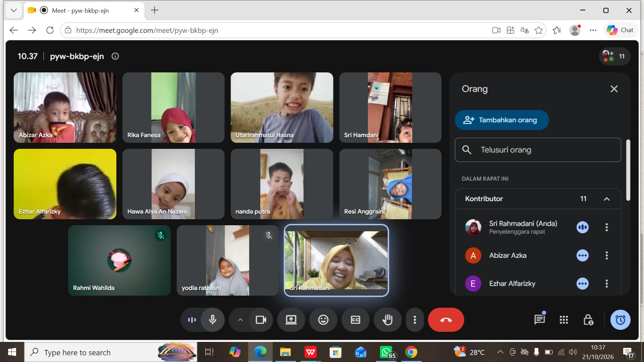Click the blue meeting timer clock icon
The image size is (644, 362).
pyautogui.click(x=620, y=320)
